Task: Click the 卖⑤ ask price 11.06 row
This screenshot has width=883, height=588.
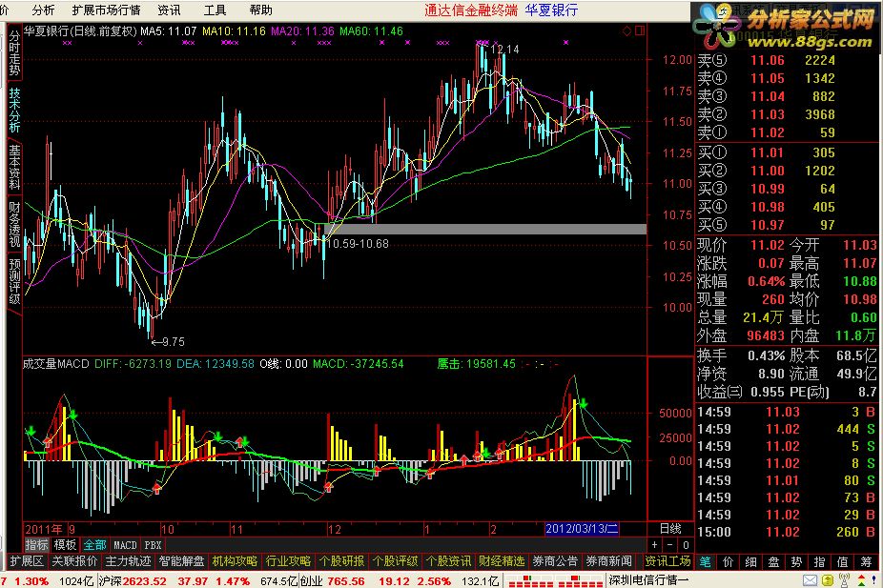Action: 787,60
